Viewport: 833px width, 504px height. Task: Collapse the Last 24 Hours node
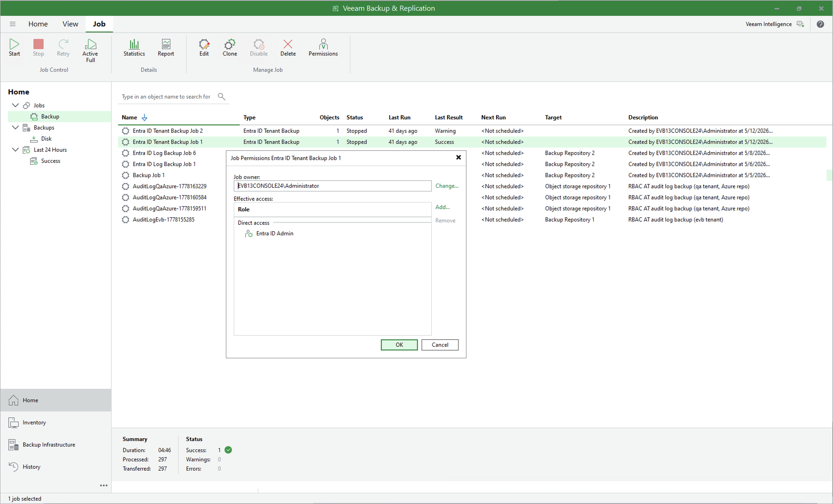15,150
